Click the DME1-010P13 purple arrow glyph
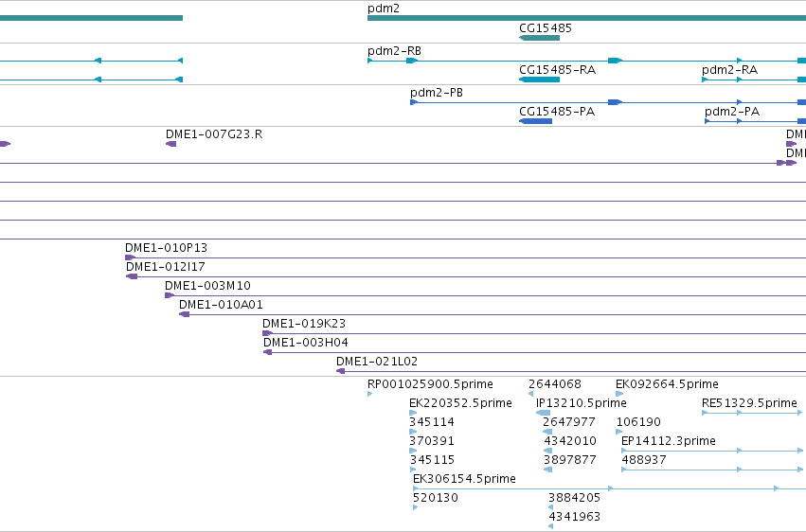This screenshot has width=806, height=532. coord(130,257)
